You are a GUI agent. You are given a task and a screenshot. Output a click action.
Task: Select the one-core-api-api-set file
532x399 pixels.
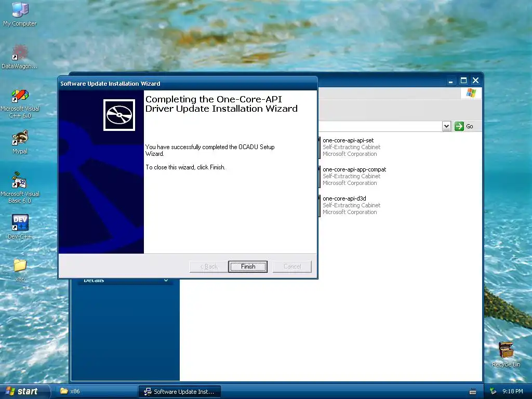tap(350, 147)
